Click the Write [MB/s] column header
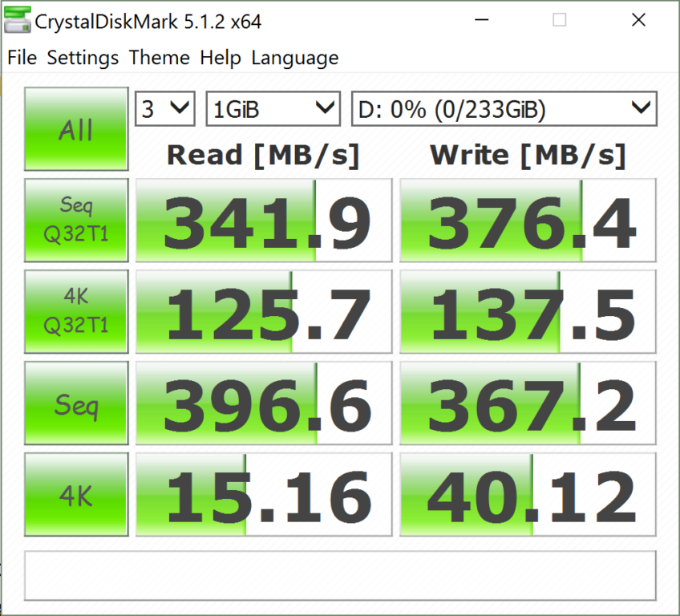680x616 pixels. (528, 155)
